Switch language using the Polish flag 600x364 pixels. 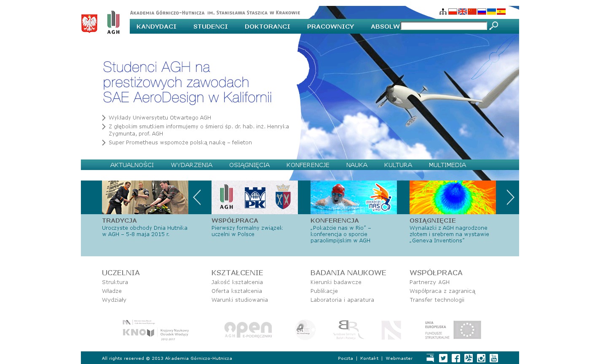coord(453,12)
